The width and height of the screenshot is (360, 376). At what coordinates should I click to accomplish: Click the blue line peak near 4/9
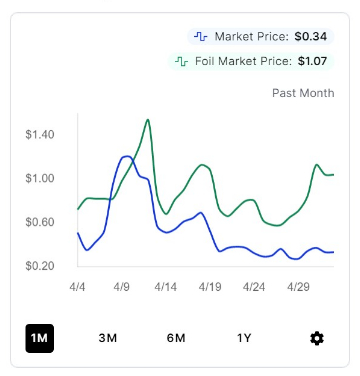(126, 156)
